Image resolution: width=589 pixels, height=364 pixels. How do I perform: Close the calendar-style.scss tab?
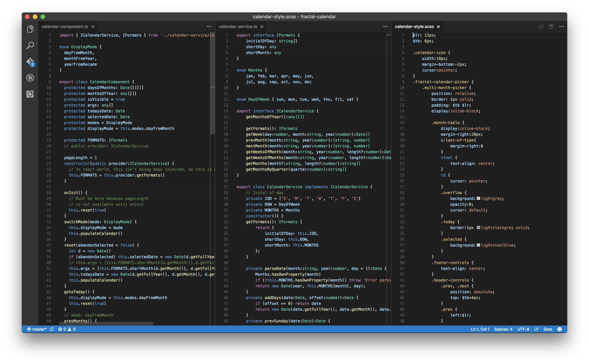pos(438,27)
